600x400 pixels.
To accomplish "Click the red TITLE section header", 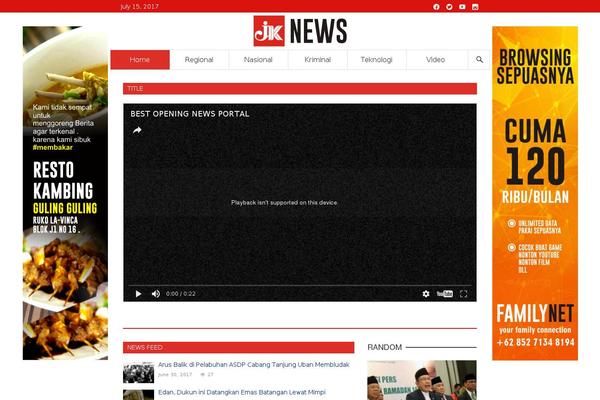I will [300, 88].
